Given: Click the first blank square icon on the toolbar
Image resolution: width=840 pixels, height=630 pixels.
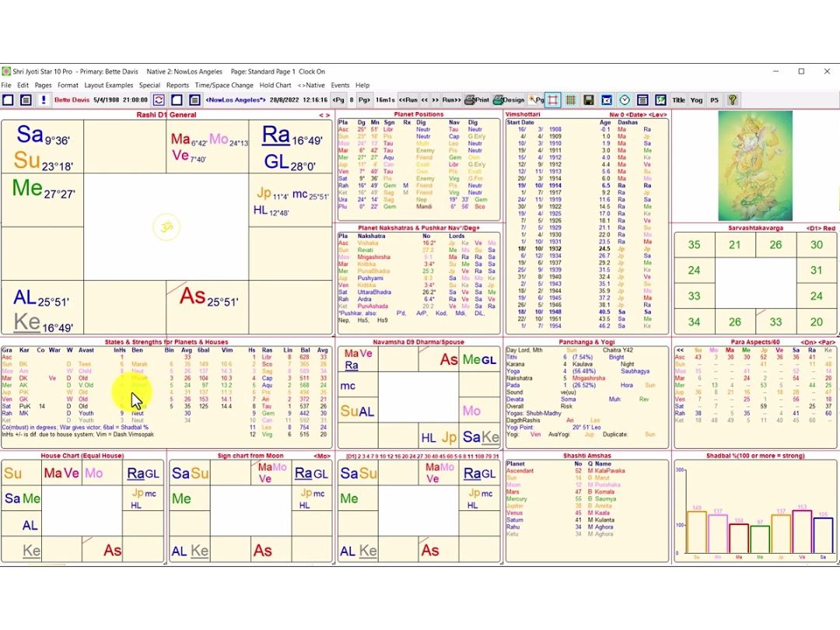Looking at the screenshot, I should 8,100.
